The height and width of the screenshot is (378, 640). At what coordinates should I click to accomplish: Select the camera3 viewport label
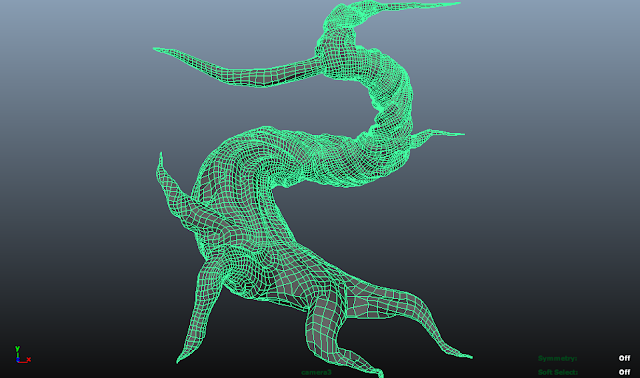[316, 372]
